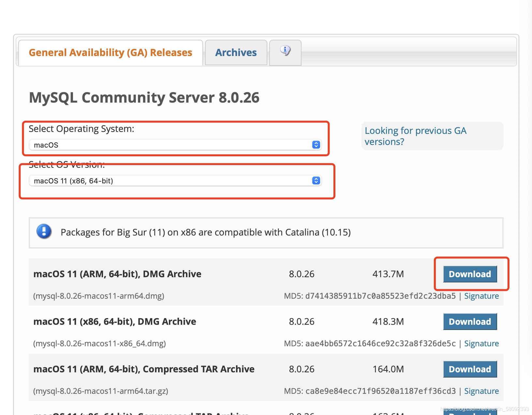Screen dimensions: 532x415
Task: Open Signature link for the arm64.tar.gz package
Action: coord(481,391)
